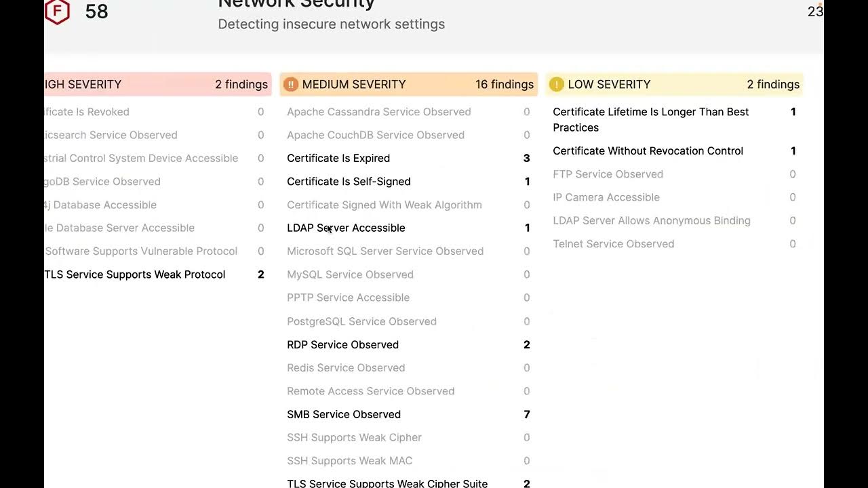Image resolution: width=868 pixels, height=488 pixels.
Task: Click the LOW SEVERITY column header
Action: pos(674,84)
